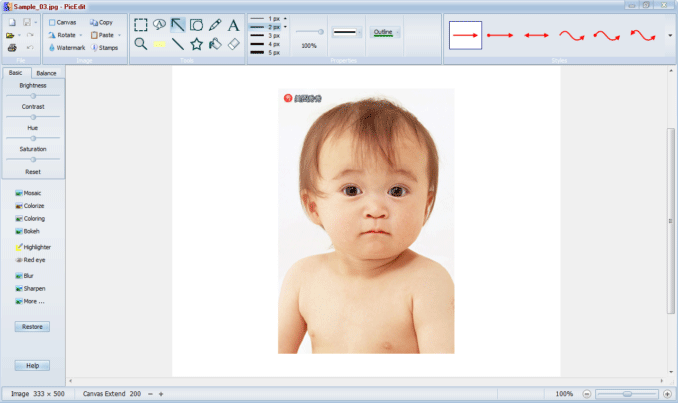This screenshot has height=403, width=678.
Task: Open the Open-file dropdown arrow
Action: tap(19, 35)
